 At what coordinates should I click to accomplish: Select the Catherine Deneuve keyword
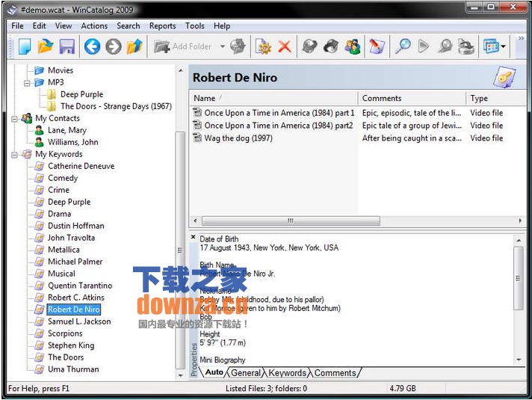coord(81,166)
